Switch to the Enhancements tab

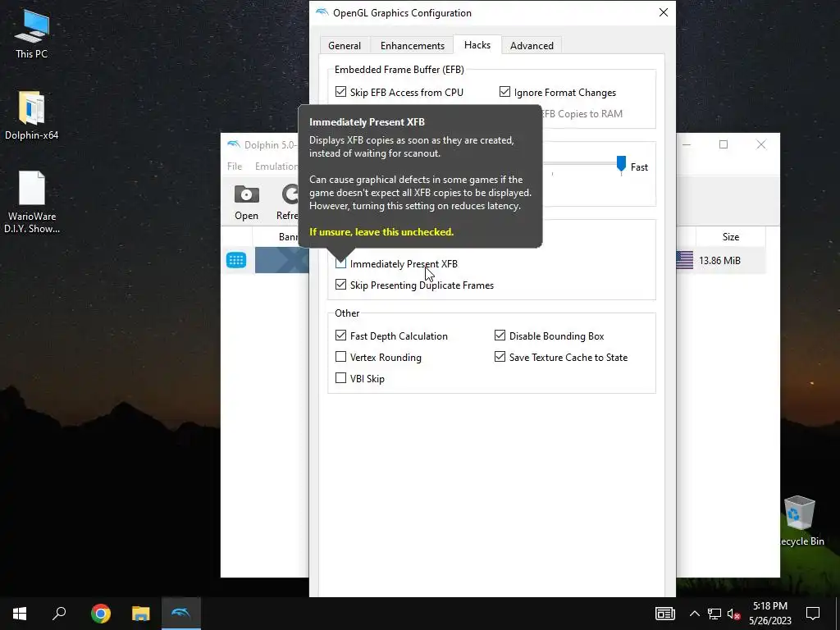coord(413,46)
